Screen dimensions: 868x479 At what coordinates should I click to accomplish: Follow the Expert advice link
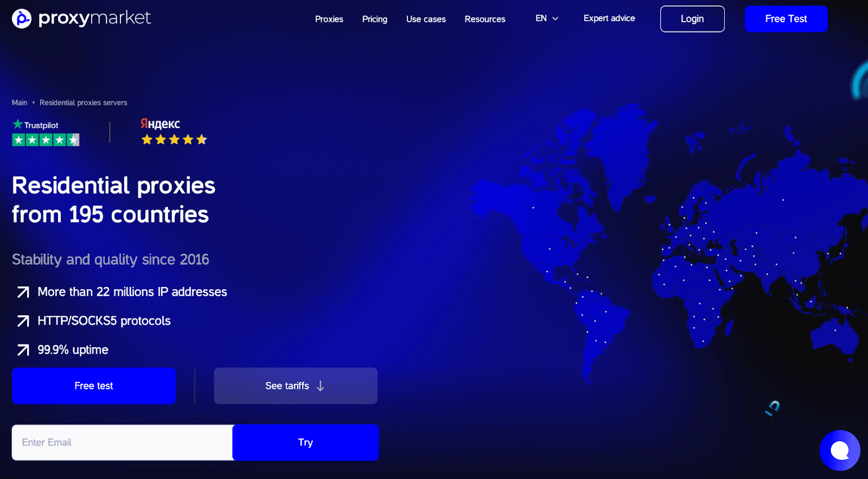click(x=609, y=18)
